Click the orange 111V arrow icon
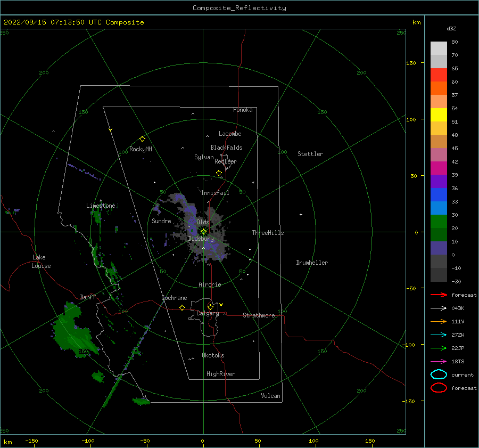 439,321
